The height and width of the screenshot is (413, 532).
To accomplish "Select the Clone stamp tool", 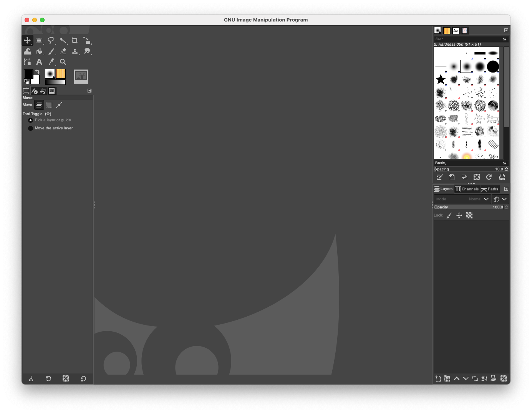I will click(x=75, y=51).
